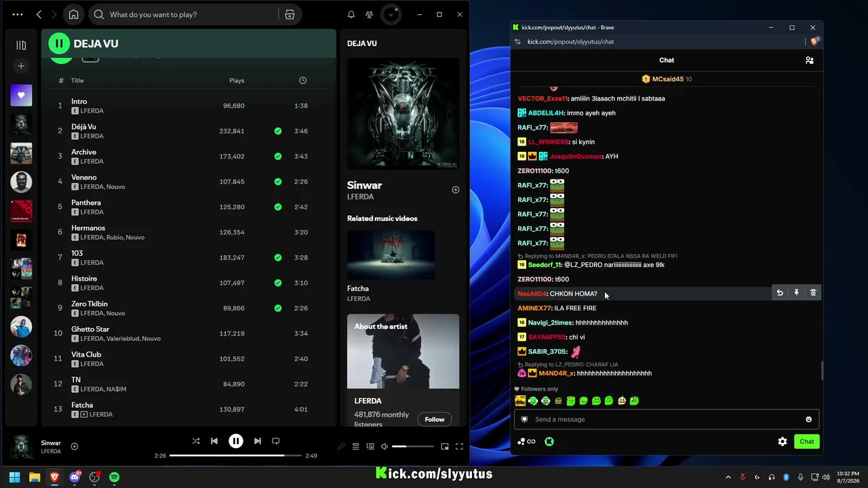Open the emote picker smiley icon

coord(808,419)
